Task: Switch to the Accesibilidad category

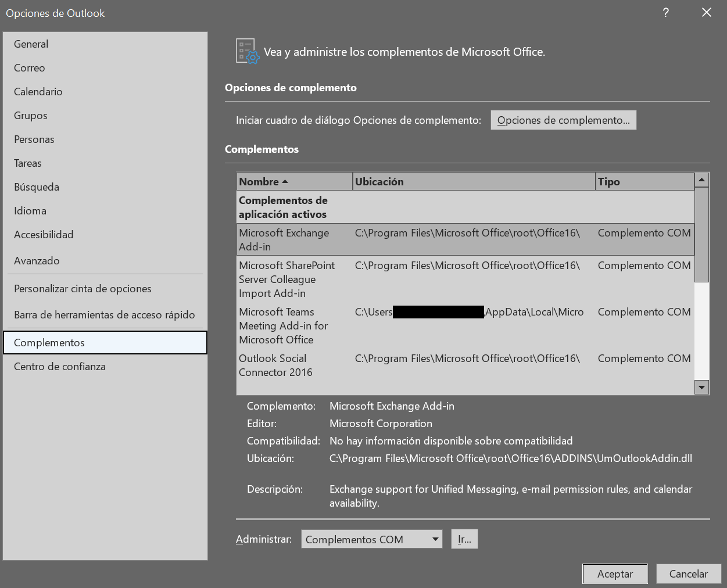Action: 105,235
